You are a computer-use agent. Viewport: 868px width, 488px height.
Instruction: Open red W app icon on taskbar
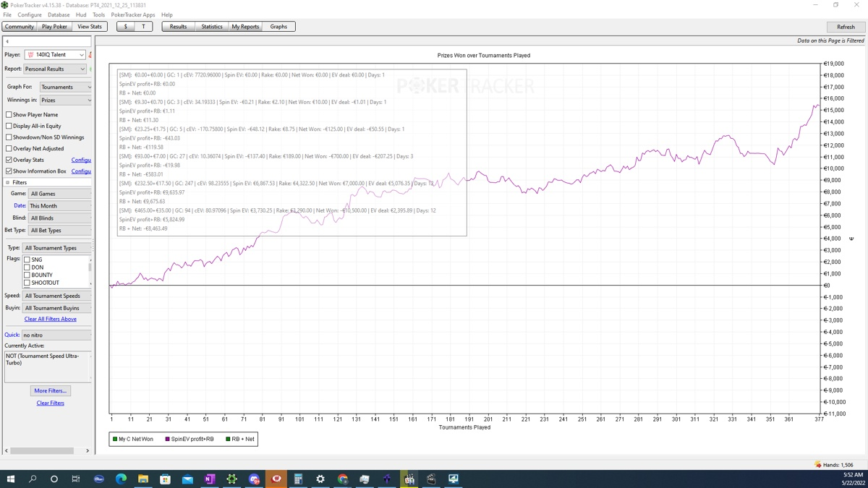click(x=276, y=479)
